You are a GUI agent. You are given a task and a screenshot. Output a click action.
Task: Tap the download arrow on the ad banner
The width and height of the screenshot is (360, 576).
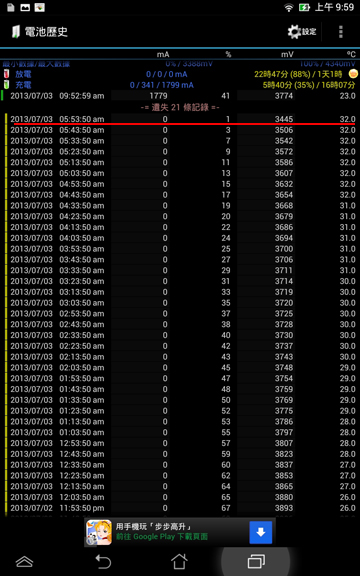(261, 532)
